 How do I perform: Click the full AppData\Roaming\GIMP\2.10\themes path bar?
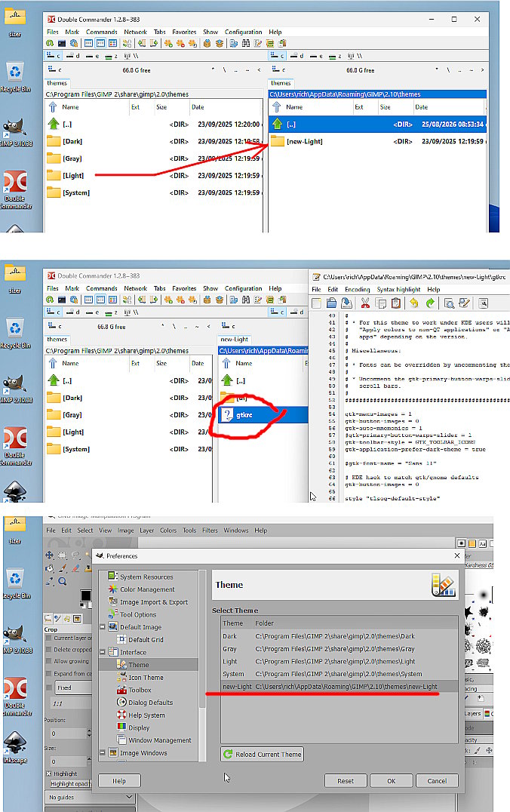tap(377, 94)
